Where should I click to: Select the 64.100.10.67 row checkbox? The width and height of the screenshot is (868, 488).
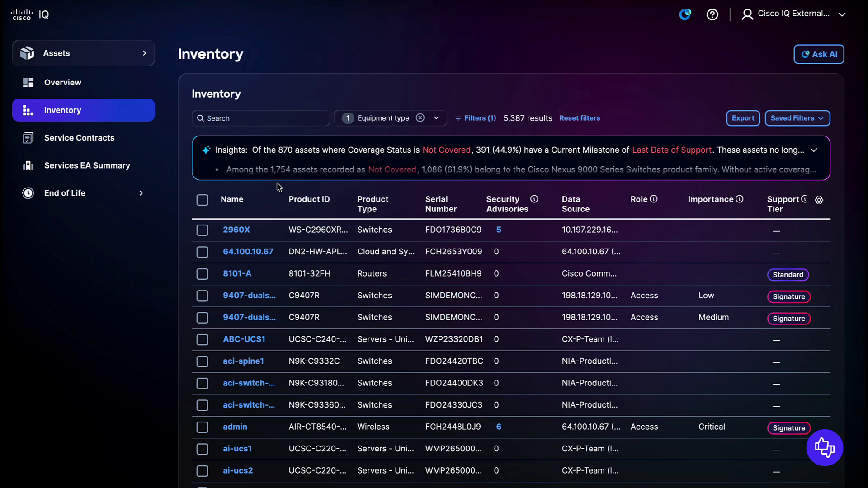pos(202,252)
